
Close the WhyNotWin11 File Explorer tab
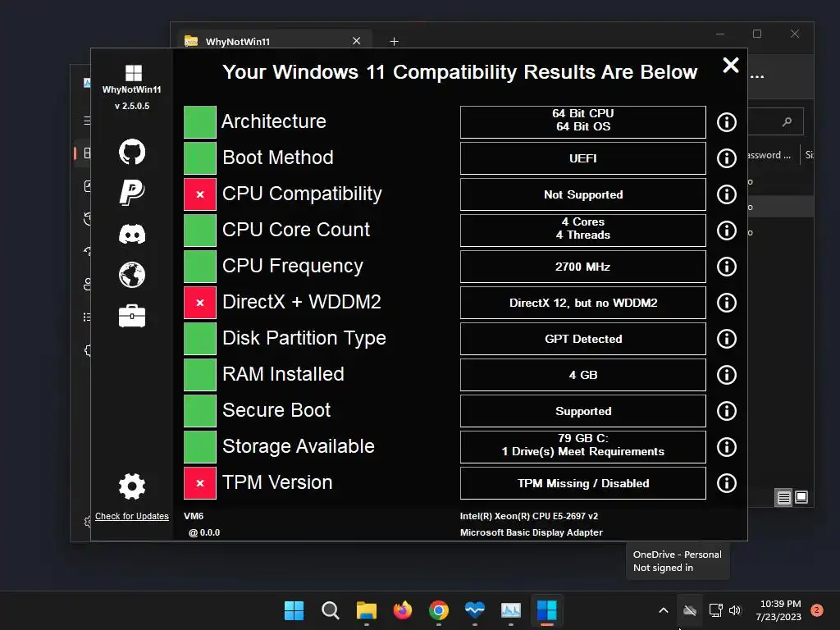click(x=356, y=41)
